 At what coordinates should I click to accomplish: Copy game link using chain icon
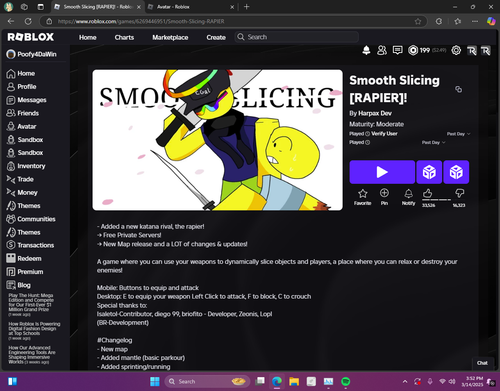[458, 89]
